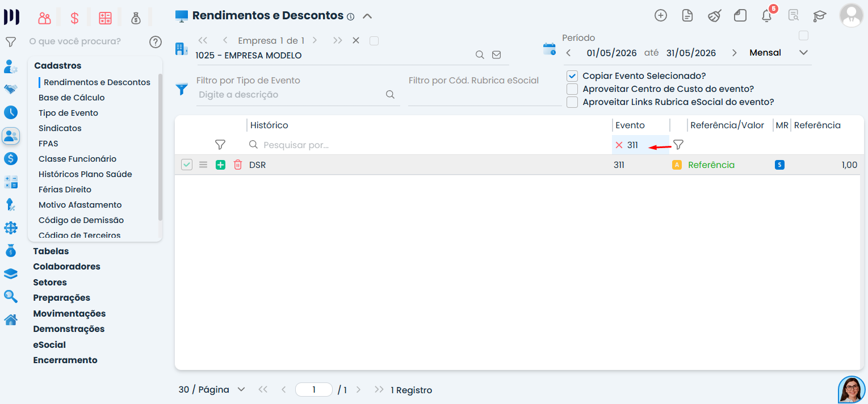The height and width of the screenshot is (404, 868).
Task: Delete the DSR row with trash icon
Action: point(238,165)
